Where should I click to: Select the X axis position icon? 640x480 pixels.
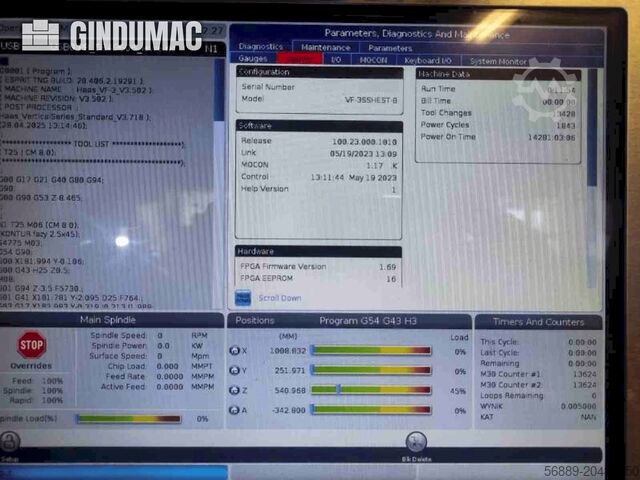(x=236, y=351)
